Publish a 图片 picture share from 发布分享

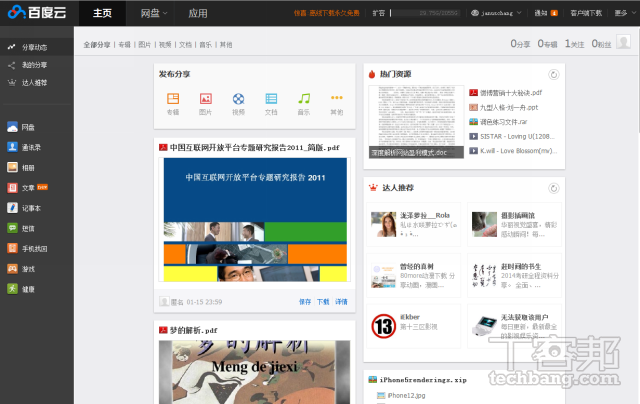click(206, 104)
